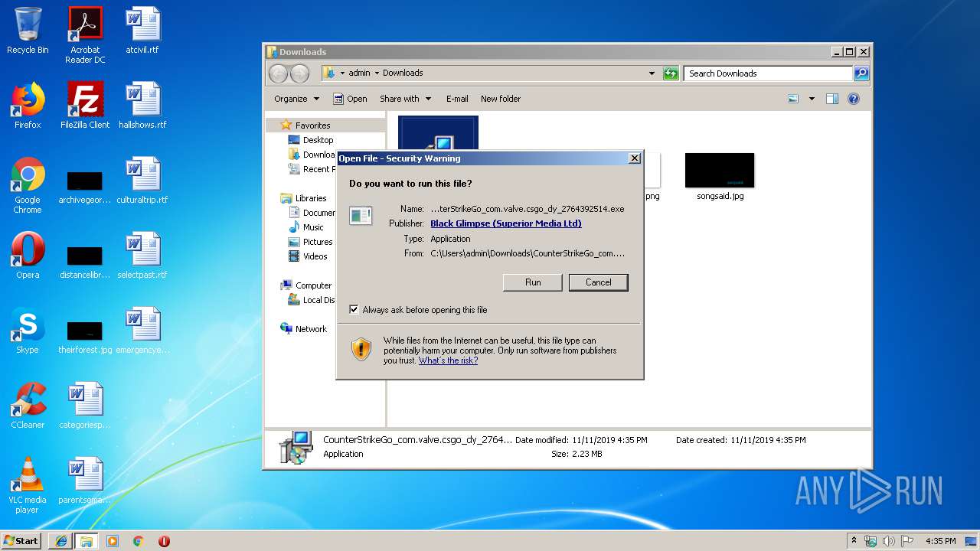The height and width of the screenshot is (551, 980).
Task: Select Libraries in the navigation pane
Action: [311, 198]
